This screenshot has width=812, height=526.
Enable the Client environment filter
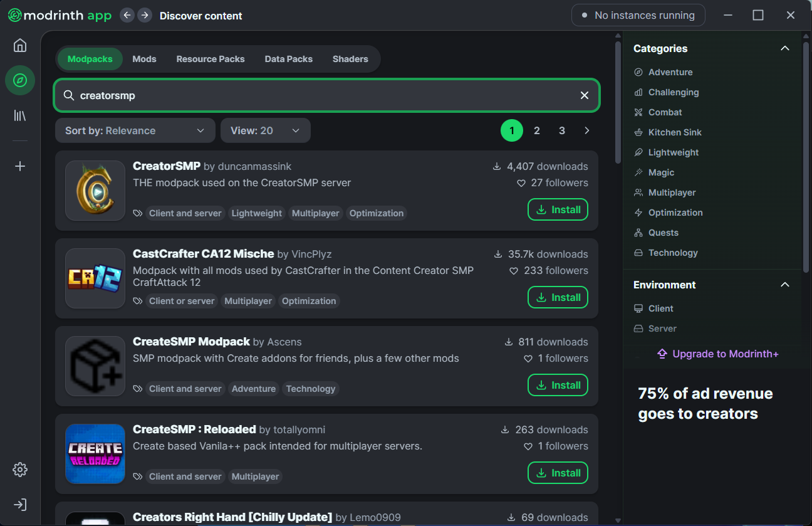tap(660, 308)
